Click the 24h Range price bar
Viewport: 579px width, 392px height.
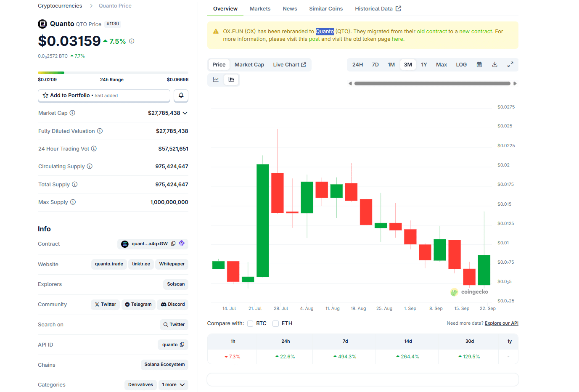tap(113, 73)
